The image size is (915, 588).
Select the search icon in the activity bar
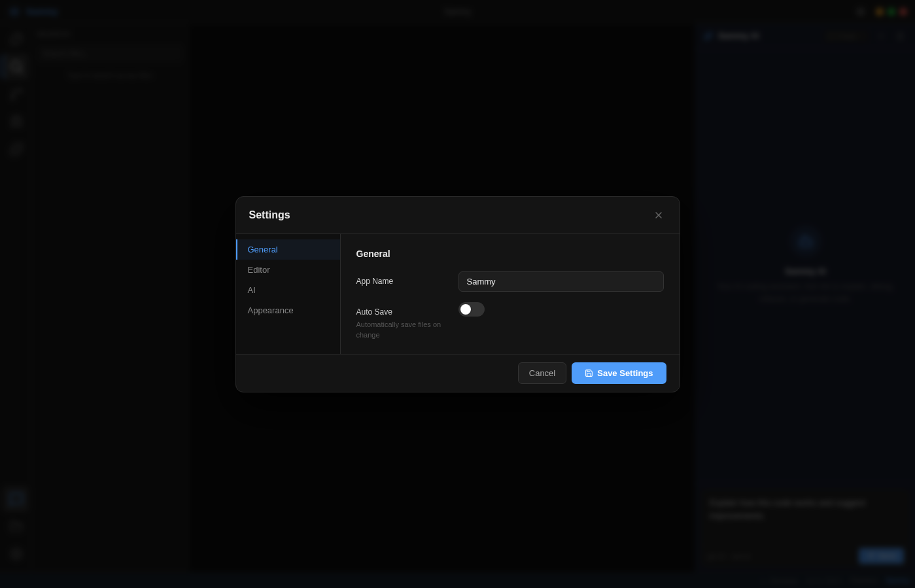click(16, 66)
